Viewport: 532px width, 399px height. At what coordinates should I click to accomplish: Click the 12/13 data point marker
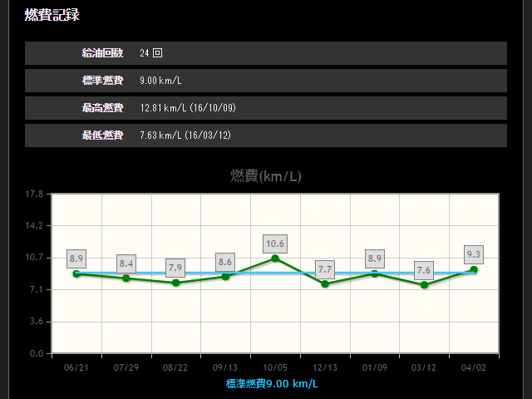coord(325,284)
